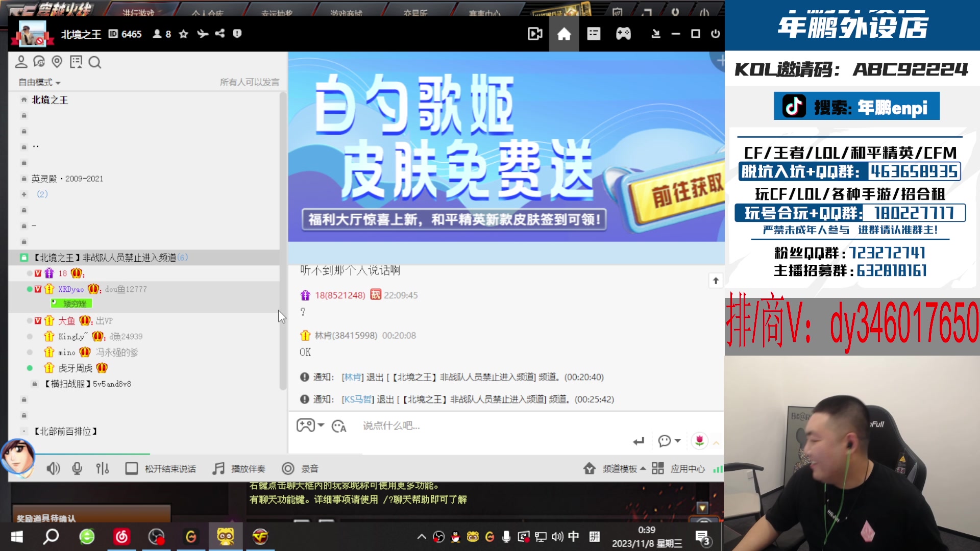Screen dimensions: 980x551
Task: Toggle 松开结束说话 checkbox
Action: pos(132,468)
